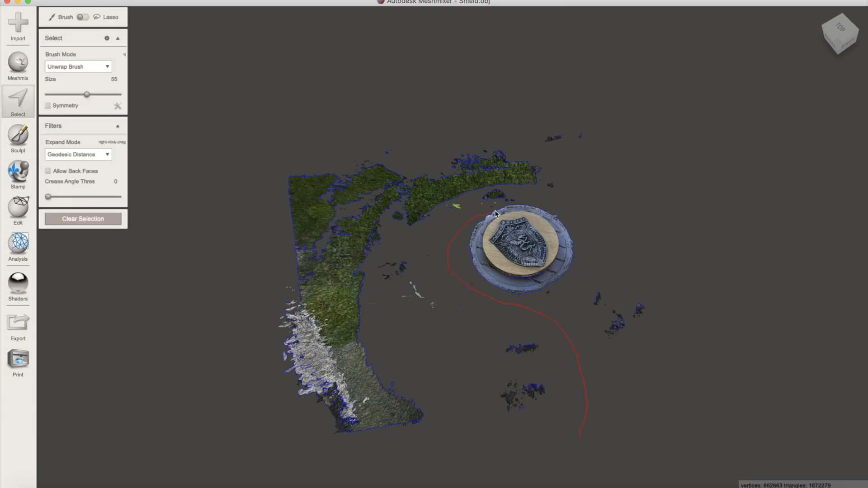Open Select panel gear settings

[107, 38]
